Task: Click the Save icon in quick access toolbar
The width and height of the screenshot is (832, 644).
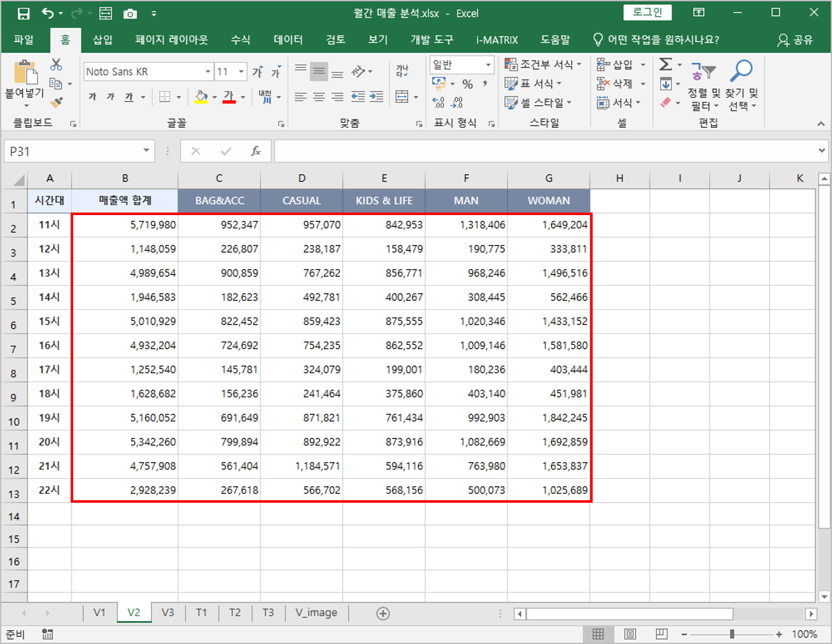Action: click(24, 13)
